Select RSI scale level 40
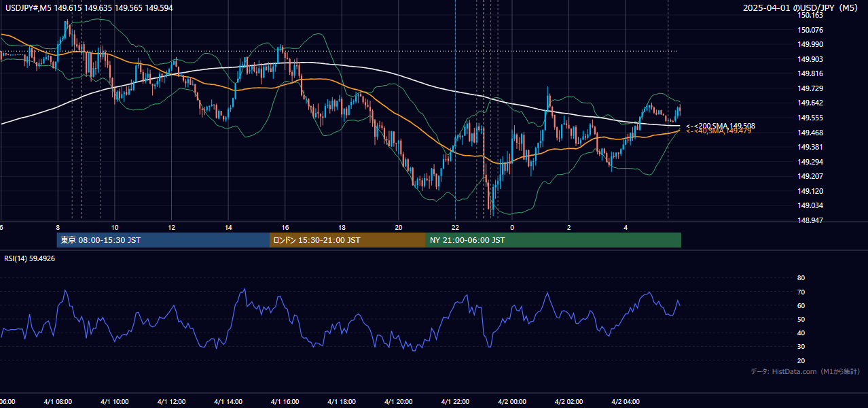 [801, 333]
